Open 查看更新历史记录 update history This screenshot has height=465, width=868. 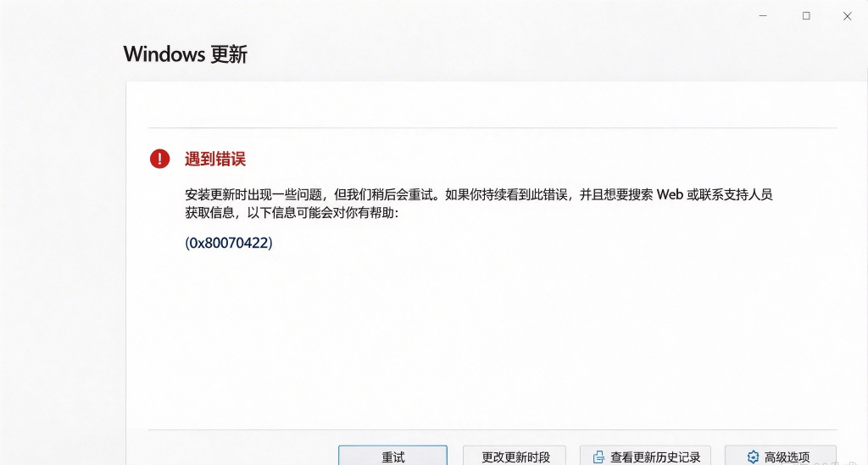tap(645, 456)
